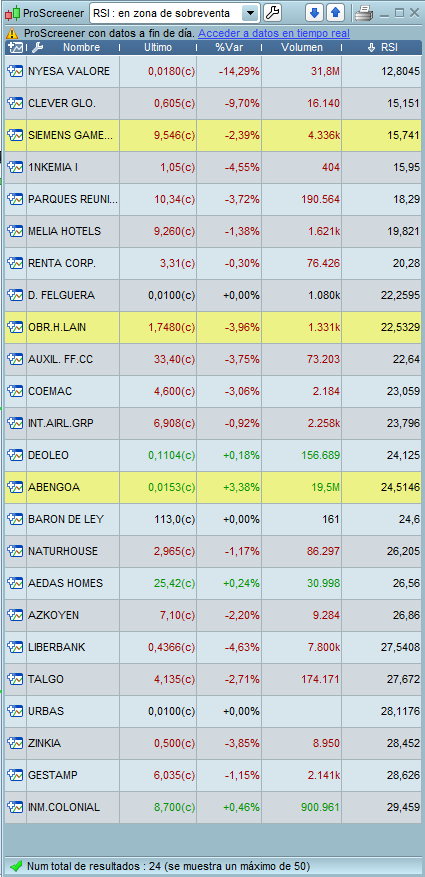
Task: Click the RSI value 29,459
Action: pos(403,807)
